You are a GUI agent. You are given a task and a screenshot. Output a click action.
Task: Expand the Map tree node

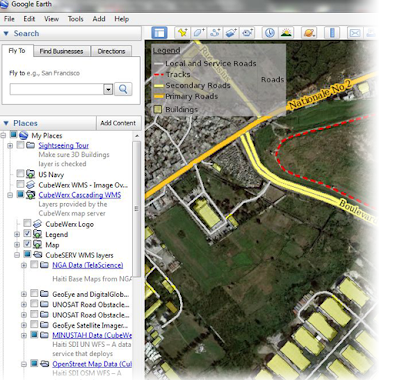(17, 245)
